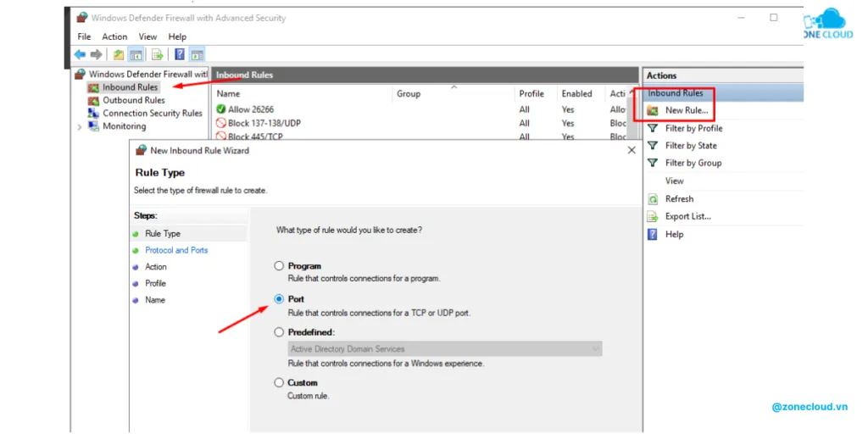Click the grey Forward arrow toolbar icon
The height and width of the screenshot is (434, 868).
tap(97, 54)
